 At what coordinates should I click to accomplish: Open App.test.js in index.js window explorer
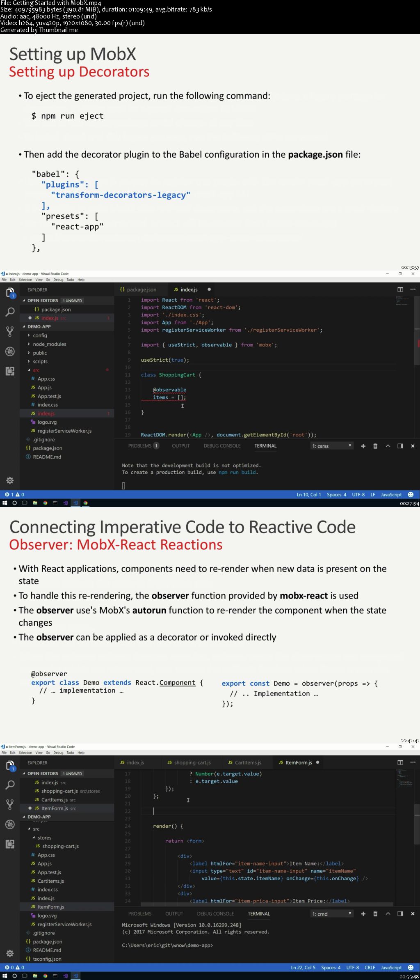point(49,396)
